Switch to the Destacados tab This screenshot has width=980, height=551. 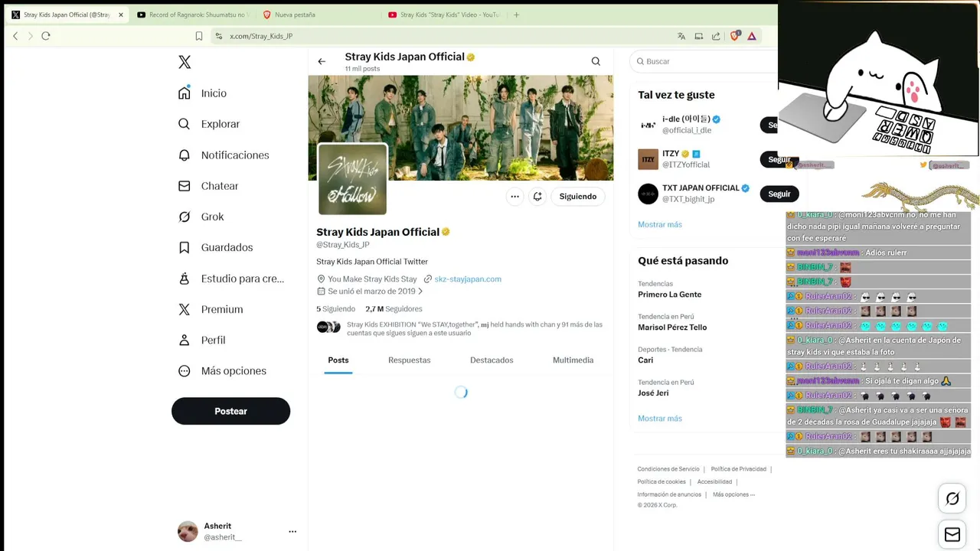pyautogui.click(x=492, y=360)
